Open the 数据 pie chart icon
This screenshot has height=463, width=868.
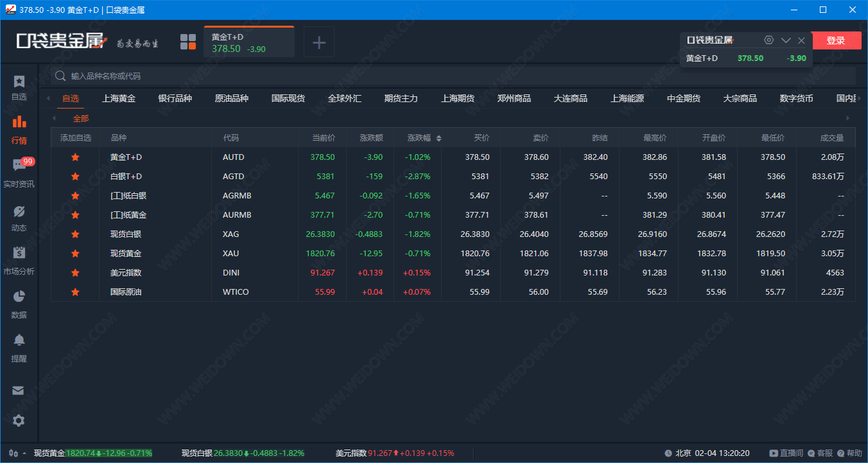click(19, 296)
